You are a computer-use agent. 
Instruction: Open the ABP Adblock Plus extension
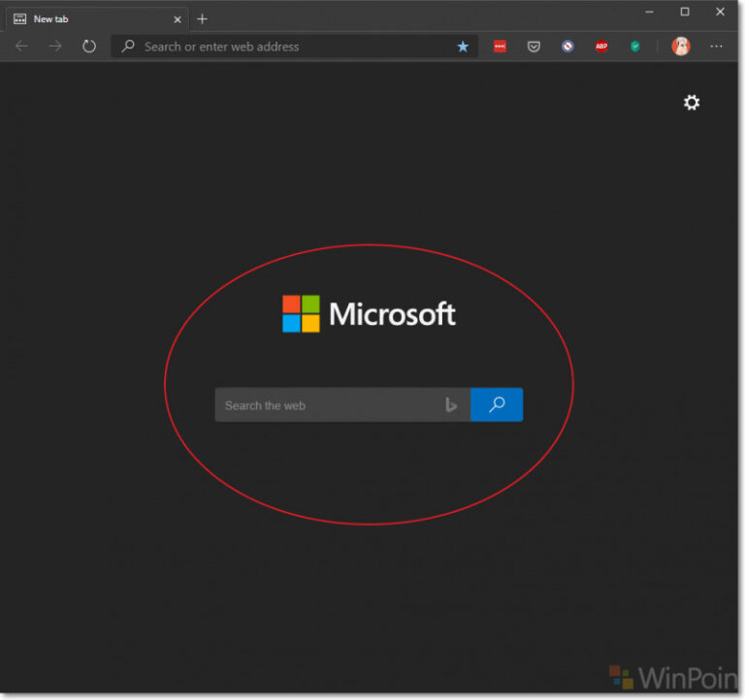[601, 47]
